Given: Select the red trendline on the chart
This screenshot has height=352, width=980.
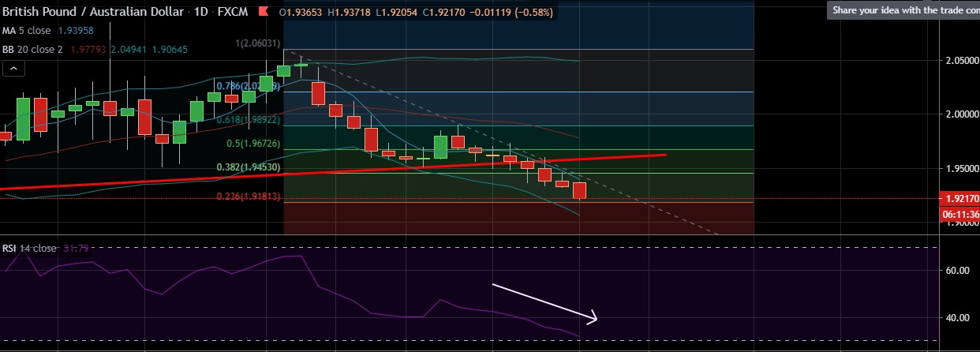Looking at the screenshot, I should (x=331, y=171).
